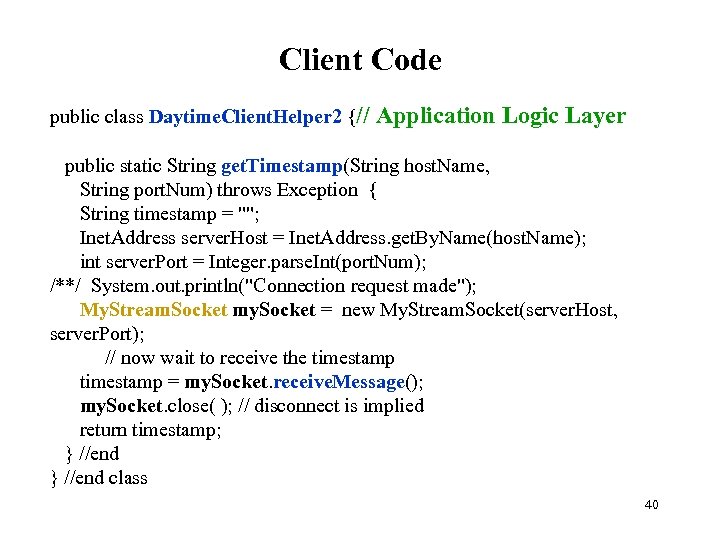The width and height of the screenshot is (720, 540).
Task: Select the blue DaytimeClientHelper2 class name
Action: point(245,117)
